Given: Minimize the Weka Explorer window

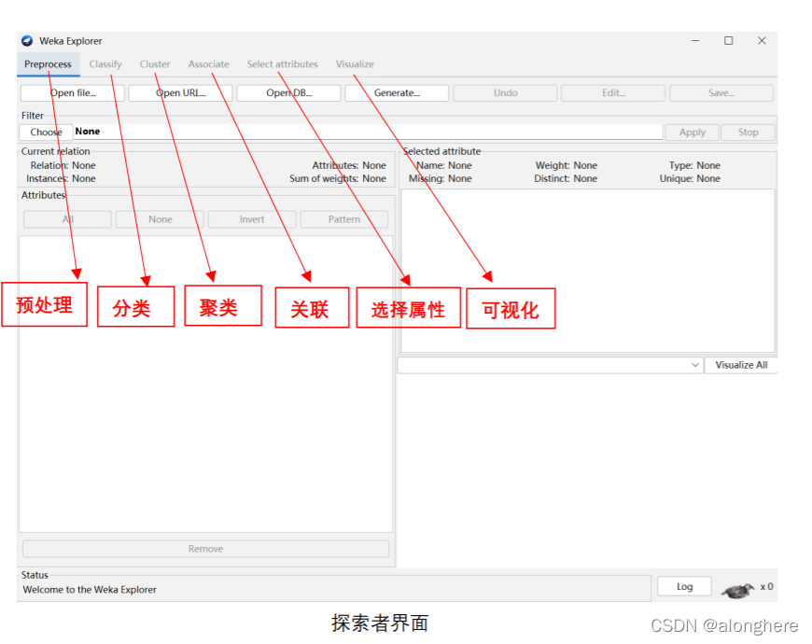Looking at the screenshot, I should (695, 40).
